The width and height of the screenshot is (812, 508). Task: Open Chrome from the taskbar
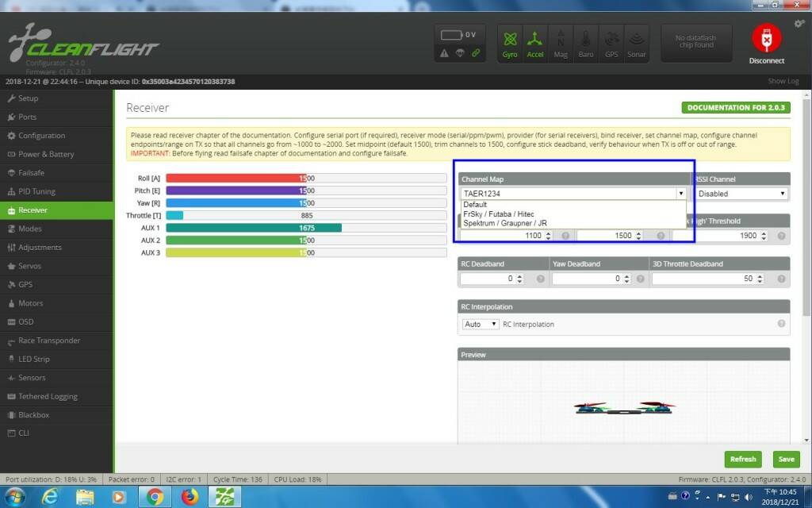point(155,497)
